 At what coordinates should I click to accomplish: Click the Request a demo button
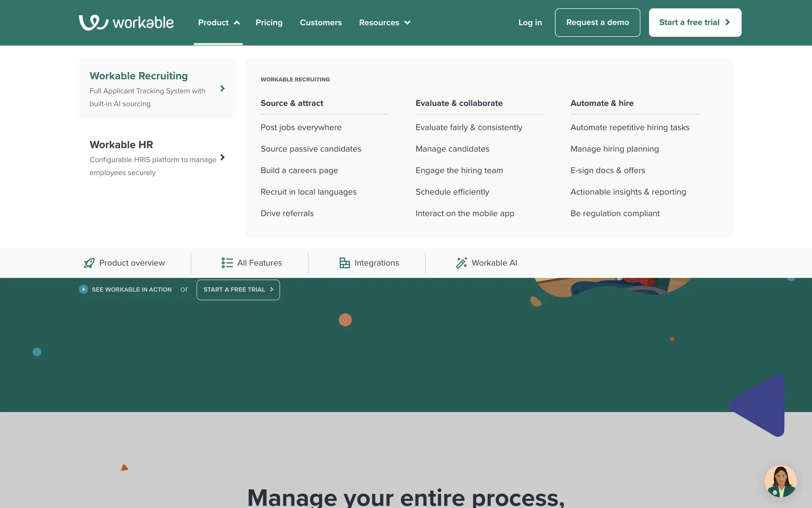tap(597, 22)
